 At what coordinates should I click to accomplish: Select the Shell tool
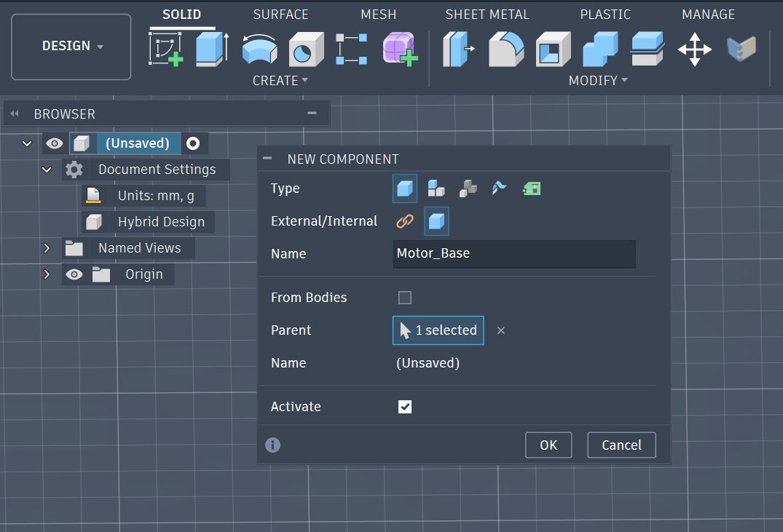pyautogui.click(x=554, y=49)
